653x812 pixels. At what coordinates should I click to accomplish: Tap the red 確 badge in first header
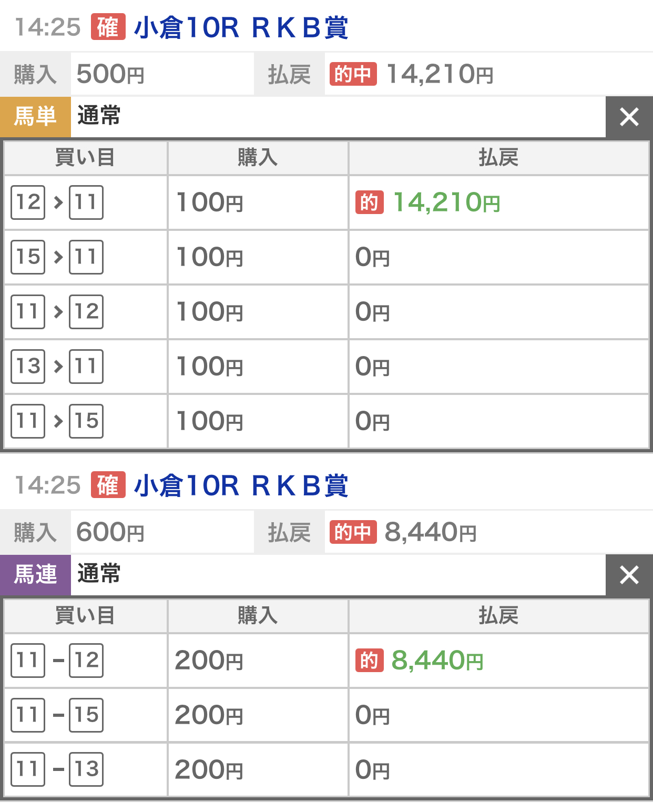click(x=108, y=27)
